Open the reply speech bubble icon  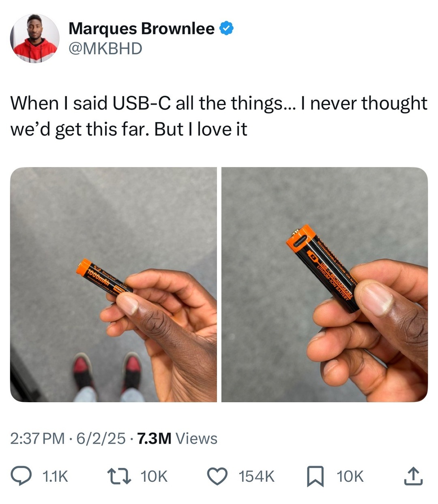[21, 476]
